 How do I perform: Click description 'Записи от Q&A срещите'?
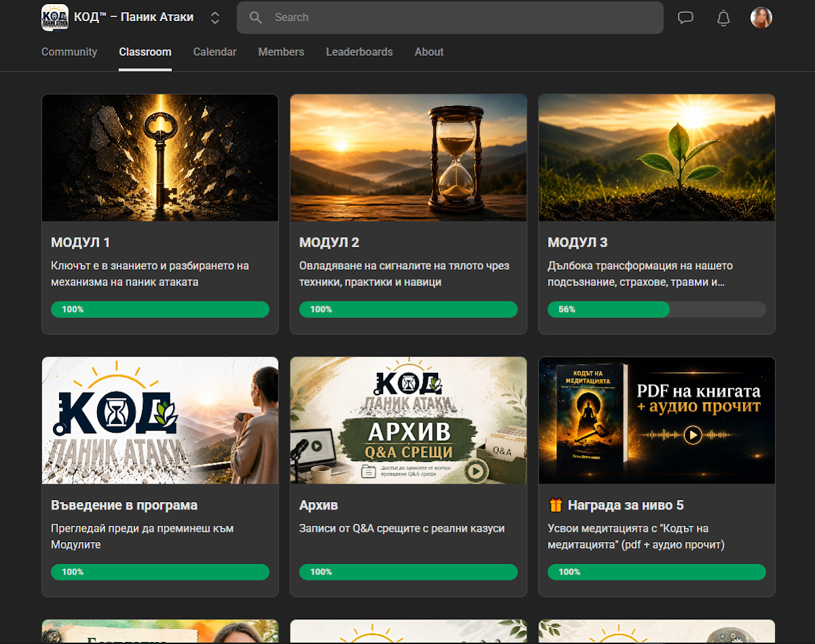402,529
